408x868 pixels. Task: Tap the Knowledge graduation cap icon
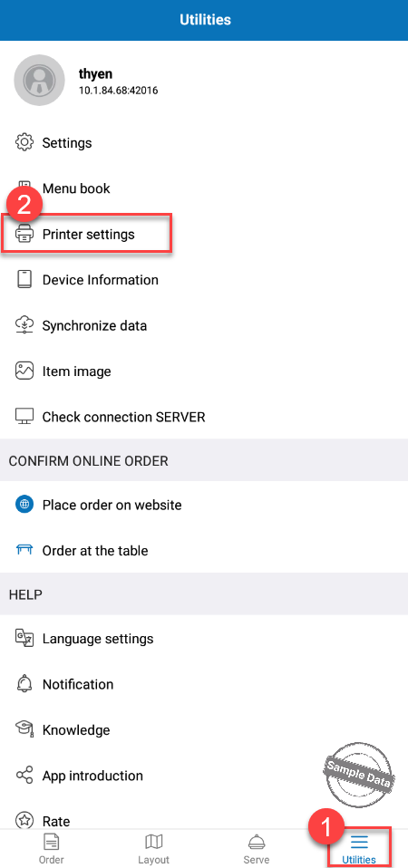click(x=24, y=729)
